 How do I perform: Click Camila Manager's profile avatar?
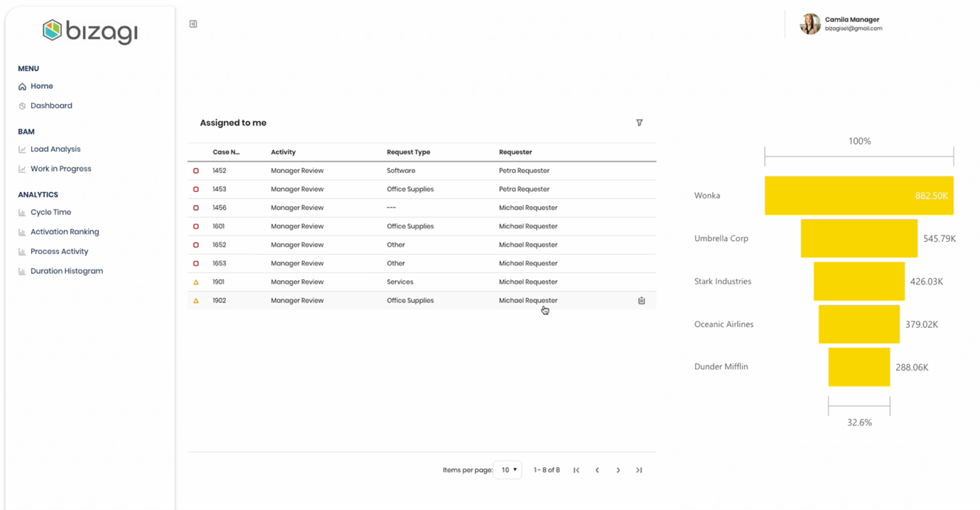point(809,24)
